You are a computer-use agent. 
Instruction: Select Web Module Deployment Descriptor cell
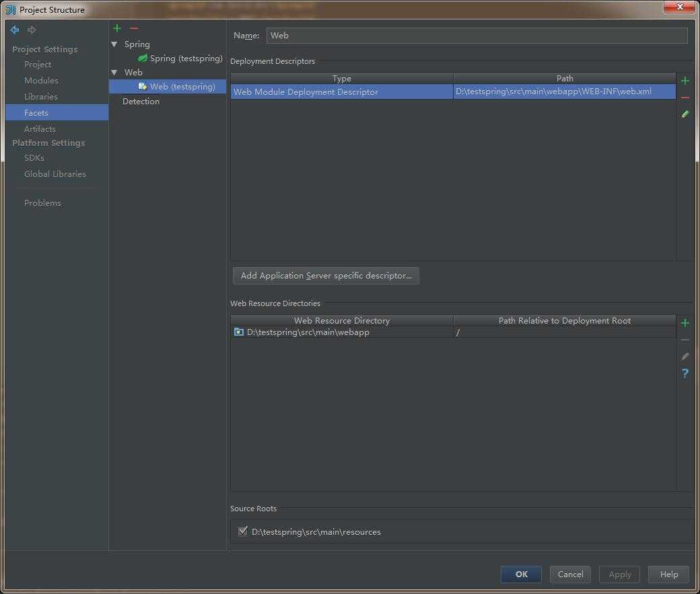click(x=342, y=91)
